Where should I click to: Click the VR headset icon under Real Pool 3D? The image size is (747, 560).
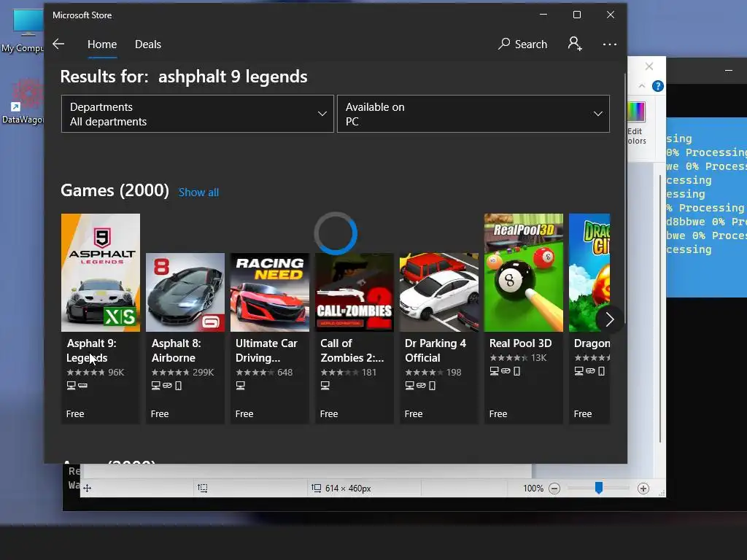506,371
